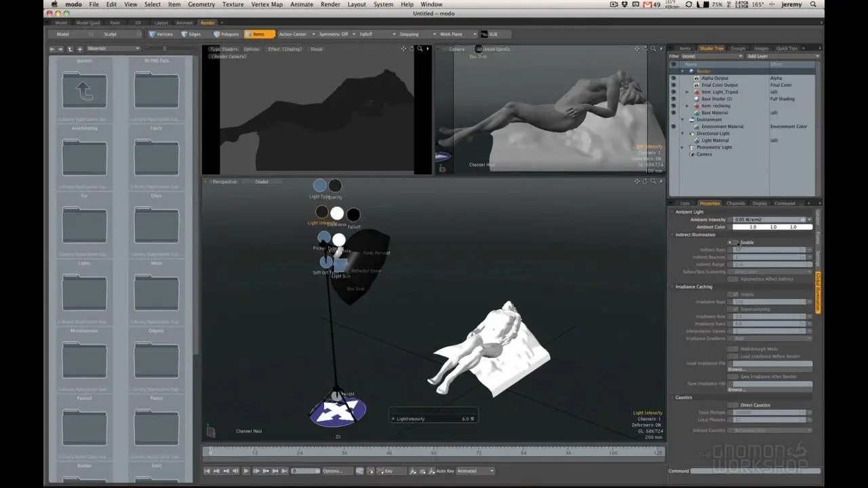Collapse the Environment tree node
868x488 pixels.
(x=683, y=120)
